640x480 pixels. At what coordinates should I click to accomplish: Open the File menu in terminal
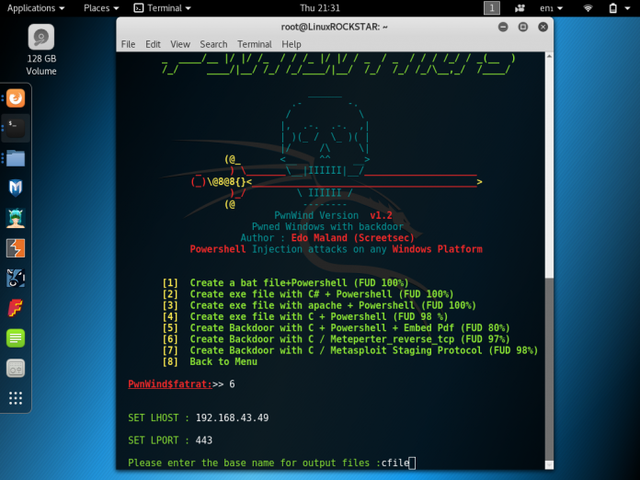[x=128, y=44]
